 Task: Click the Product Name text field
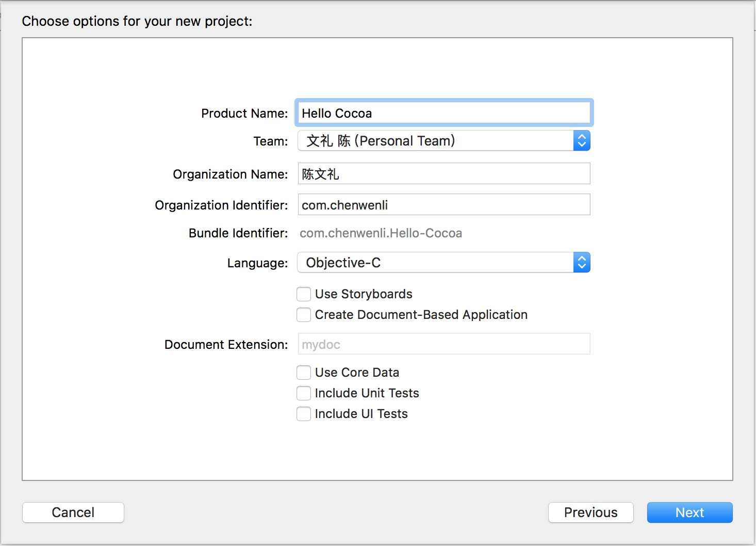tap(443, 113)
